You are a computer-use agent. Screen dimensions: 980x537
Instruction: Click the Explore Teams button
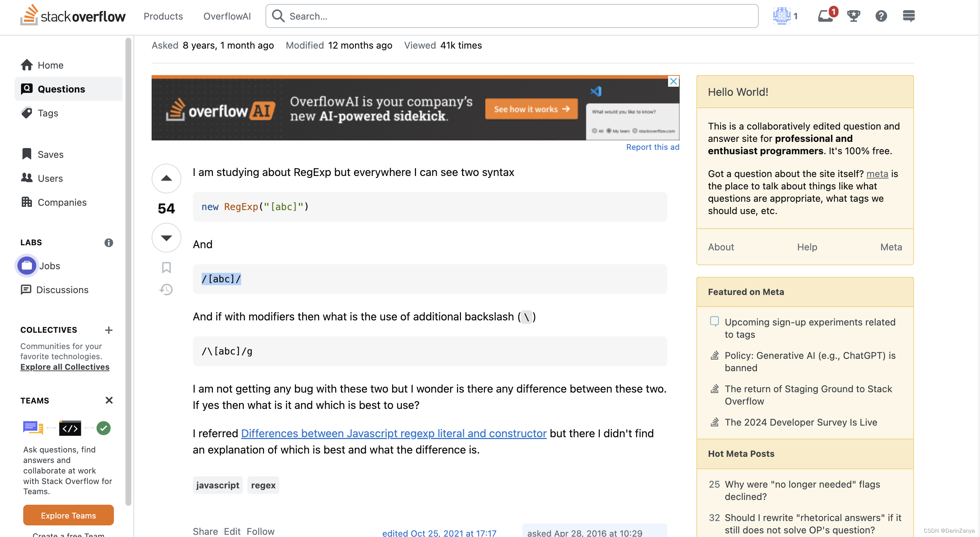(x=69, y=515)
